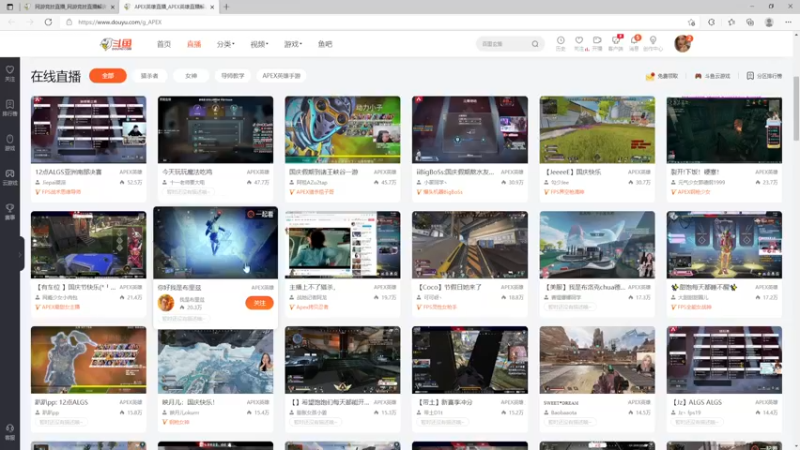
Task: Open the SWEET*DREAM stream thumbnail
Action: (x=597, y=360)
